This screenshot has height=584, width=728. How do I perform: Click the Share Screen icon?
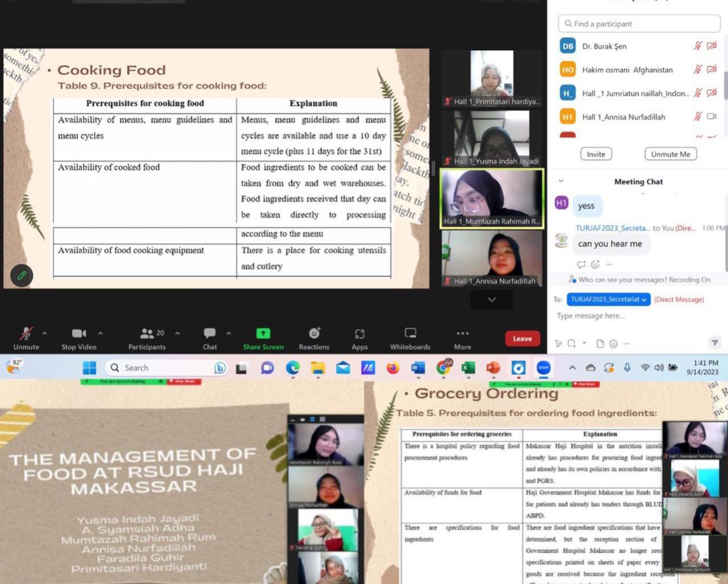pos(263,334)
